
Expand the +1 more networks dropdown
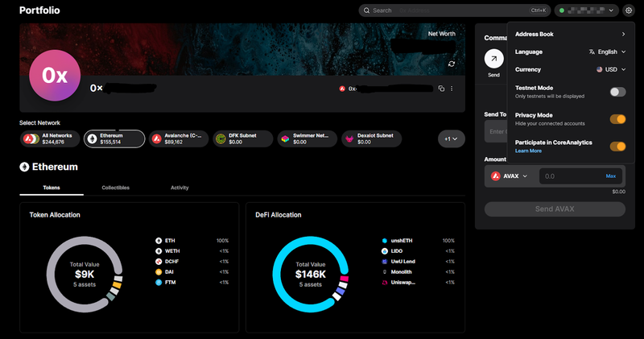451,138
